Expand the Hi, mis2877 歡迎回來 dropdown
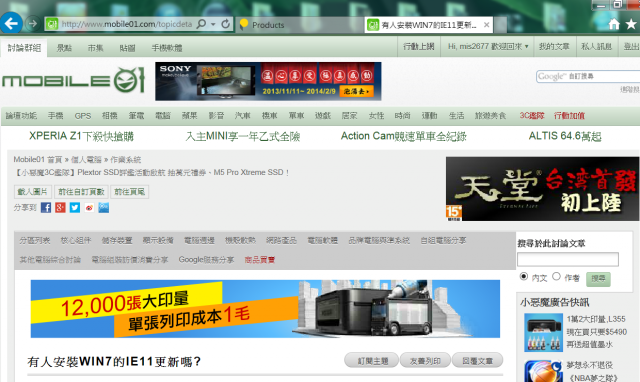The height and width of the screenshot is (382, 640). 488,47
